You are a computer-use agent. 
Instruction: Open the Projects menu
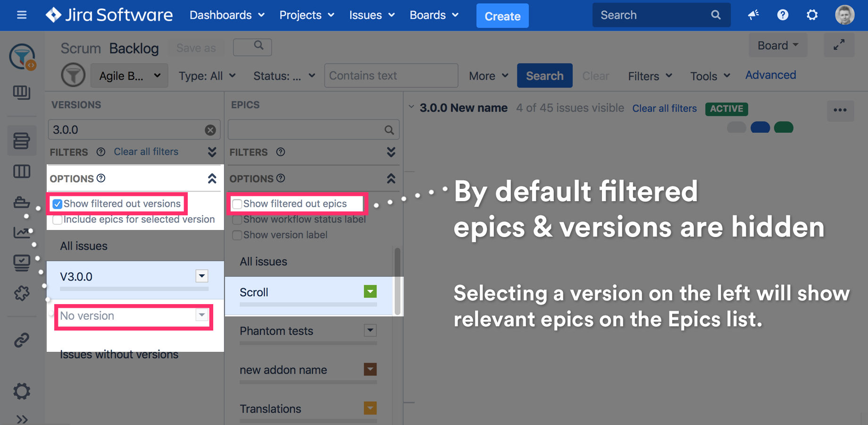306,15
